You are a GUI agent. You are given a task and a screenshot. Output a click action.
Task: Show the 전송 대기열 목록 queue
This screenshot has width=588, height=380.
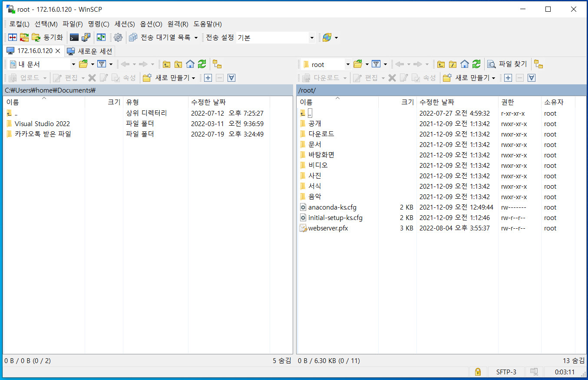point(160,37)
